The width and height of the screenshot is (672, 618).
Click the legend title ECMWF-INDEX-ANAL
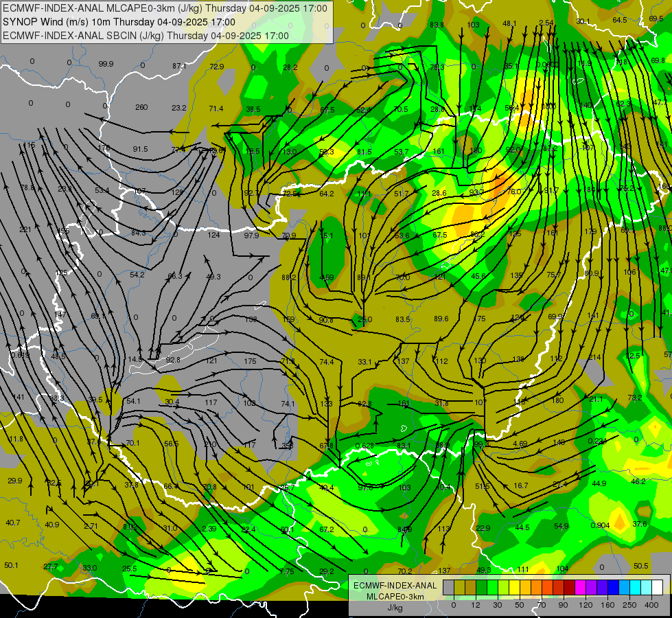pyautogui.click(x=395, y=586)
